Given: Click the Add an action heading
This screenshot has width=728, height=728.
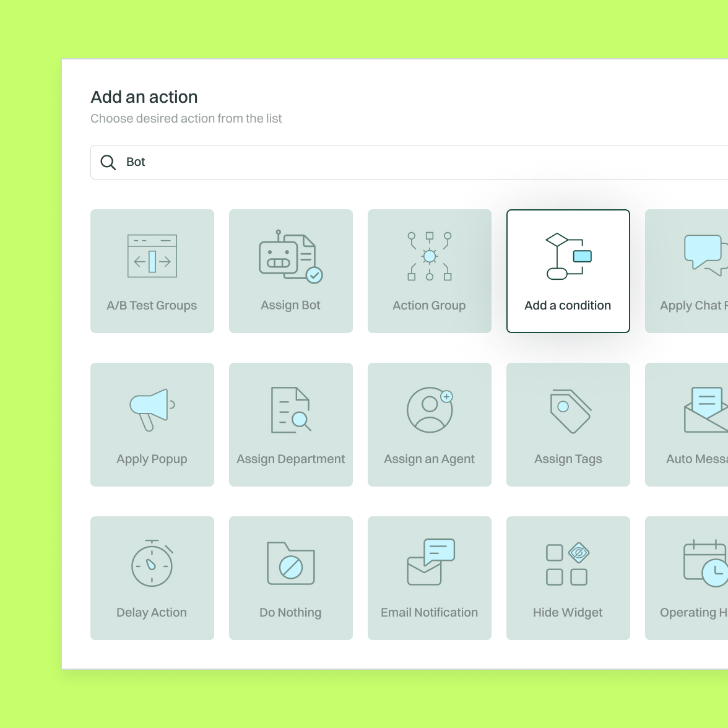Looking at the screenshot, I should pyautogui.click(x=144, y=97).
